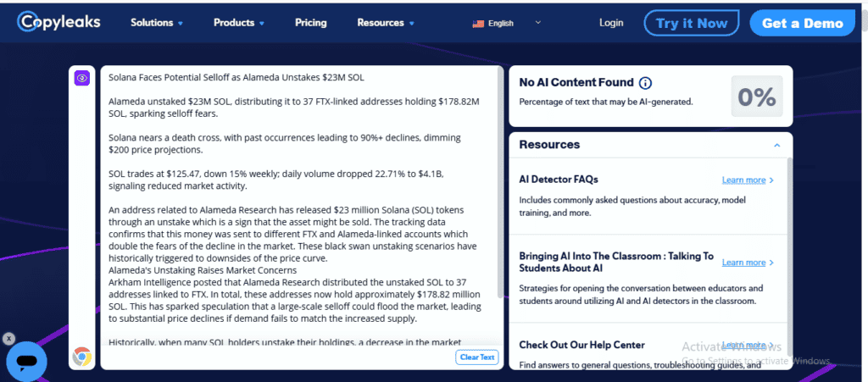Click headline 'Solana Faces Potential Selloff' text
The image size is (868, 382).
pyautogui.click(x=236, y=77)
